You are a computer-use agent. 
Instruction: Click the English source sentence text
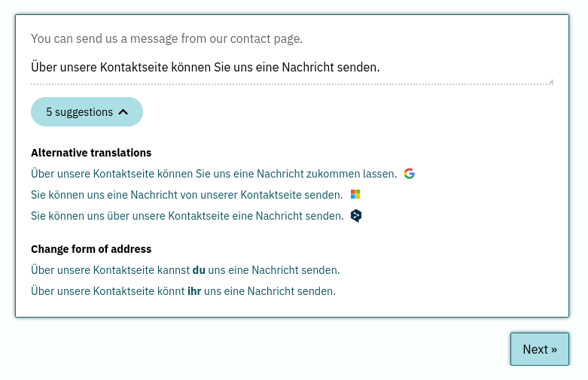pyautogui.click(x=166, y=38)
